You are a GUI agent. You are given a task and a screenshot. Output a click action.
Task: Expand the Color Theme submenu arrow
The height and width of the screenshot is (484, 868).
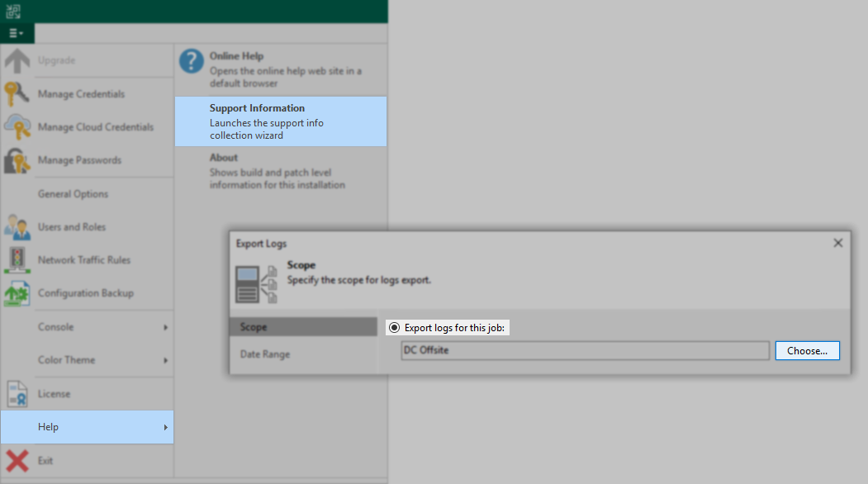(165, 360)
